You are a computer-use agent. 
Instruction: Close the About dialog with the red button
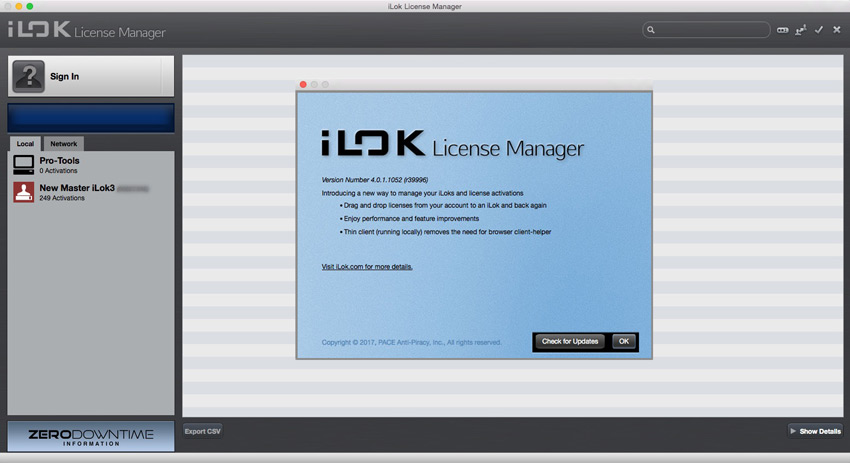tap(303, 85)
